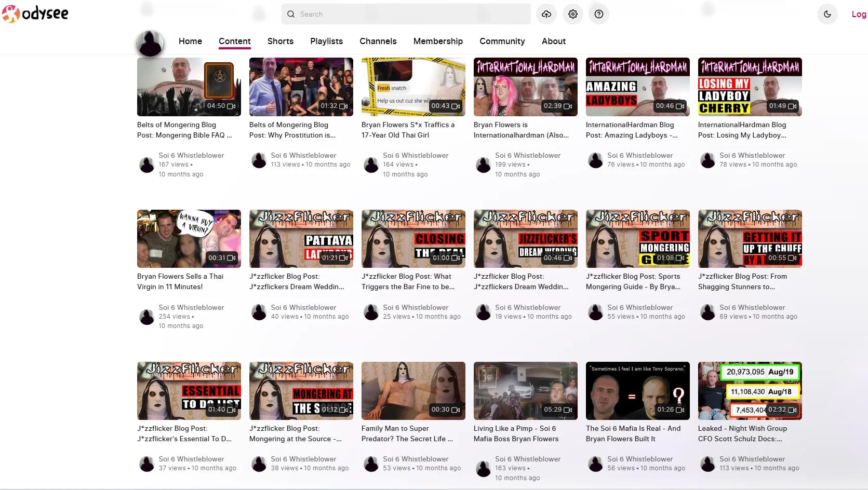Open title 'Family Man to Super Predator?'

coord(407,433)
